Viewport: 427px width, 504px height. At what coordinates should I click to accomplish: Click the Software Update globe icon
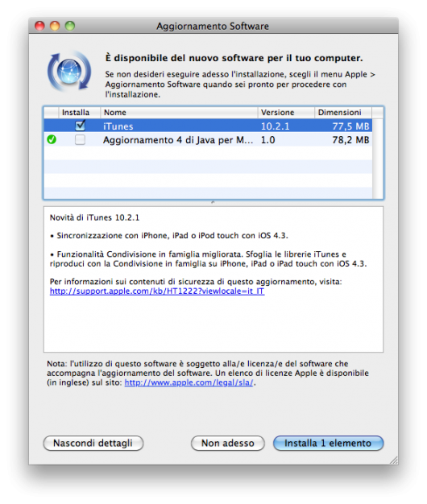69,72
